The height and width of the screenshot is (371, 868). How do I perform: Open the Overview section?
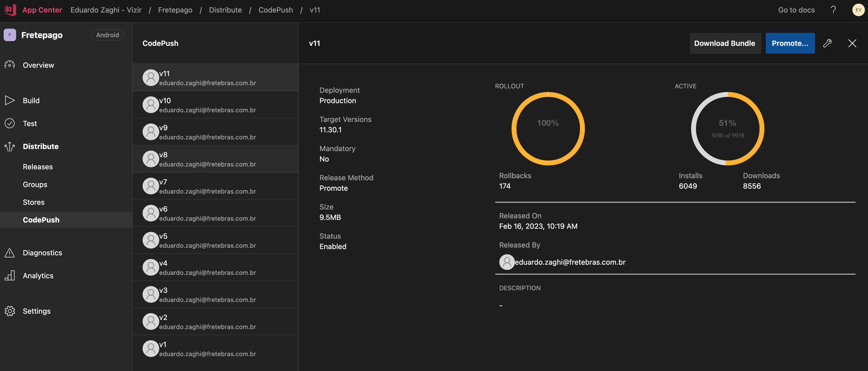[x=39, y=65]
